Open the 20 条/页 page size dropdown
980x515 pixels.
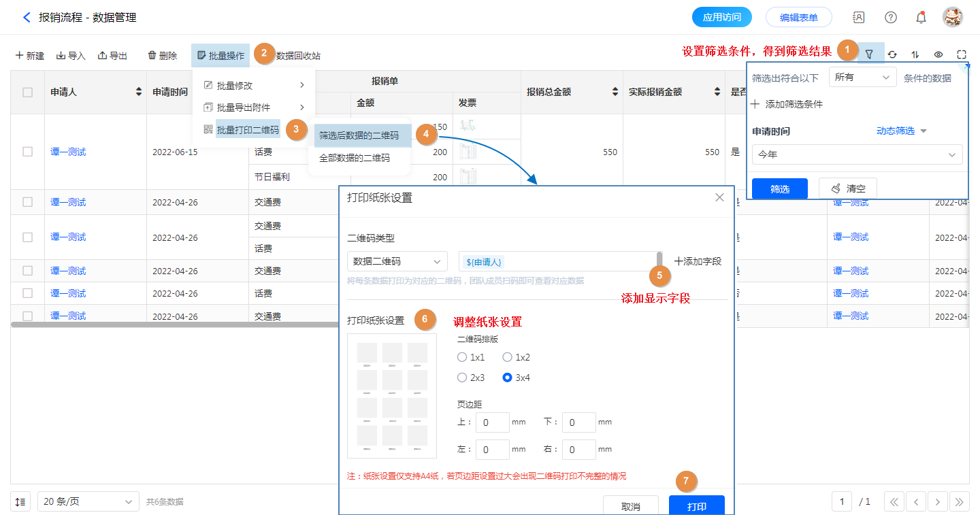(88, 501)
